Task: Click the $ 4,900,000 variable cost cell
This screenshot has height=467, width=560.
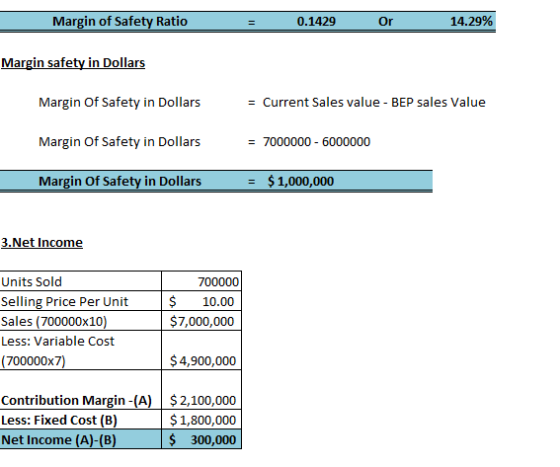Action: click(x=201, y=351)
